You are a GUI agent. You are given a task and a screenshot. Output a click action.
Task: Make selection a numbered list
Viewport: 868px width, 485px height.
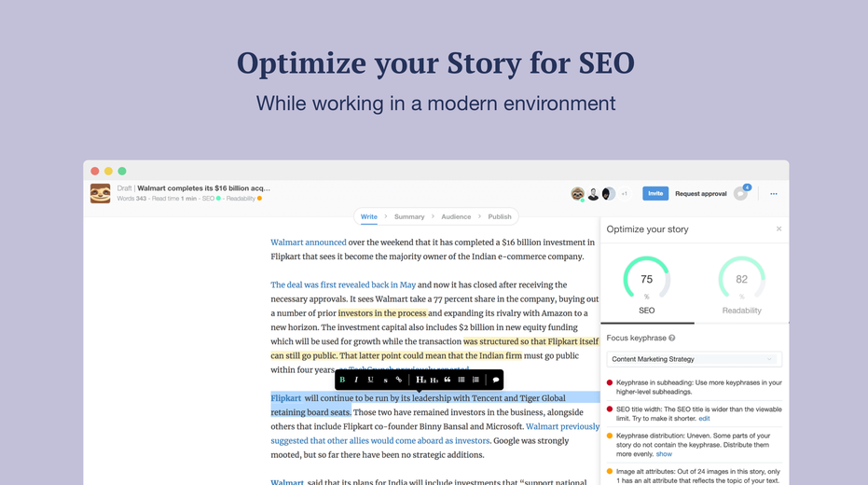pos(475,380)
